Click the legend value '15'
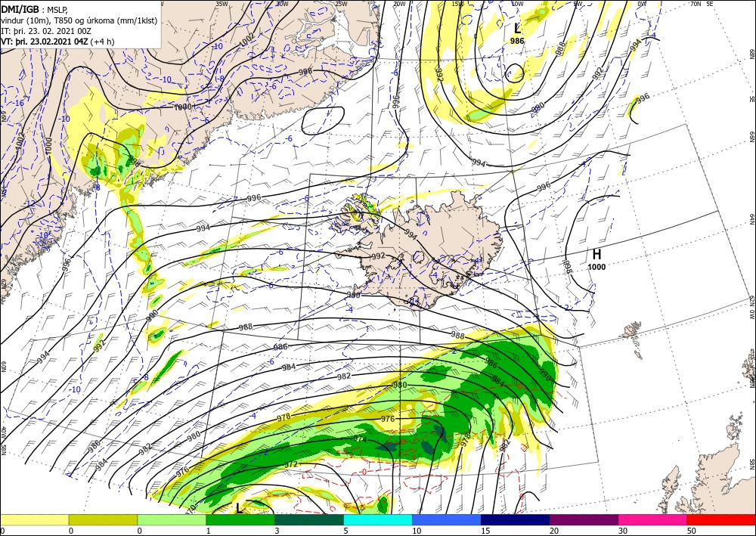This screenshot has width=756, height=536. [485, 531]
